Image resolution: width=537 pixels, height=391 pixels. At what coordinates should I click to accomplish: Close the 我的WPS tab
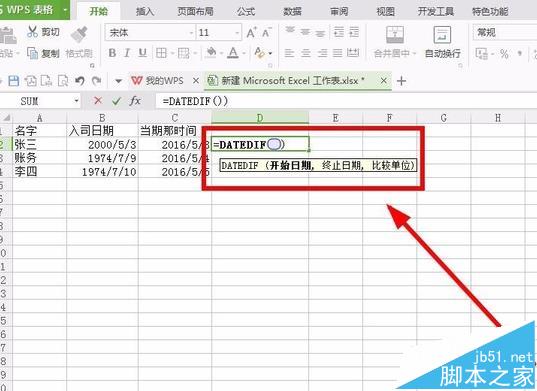point(196,81)
